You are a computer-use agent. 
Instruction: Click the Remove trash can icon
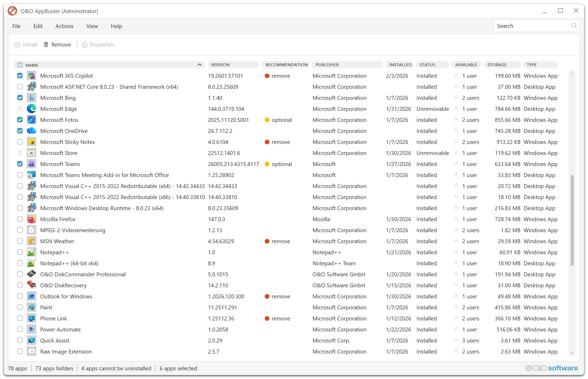(x=46, y=45)
